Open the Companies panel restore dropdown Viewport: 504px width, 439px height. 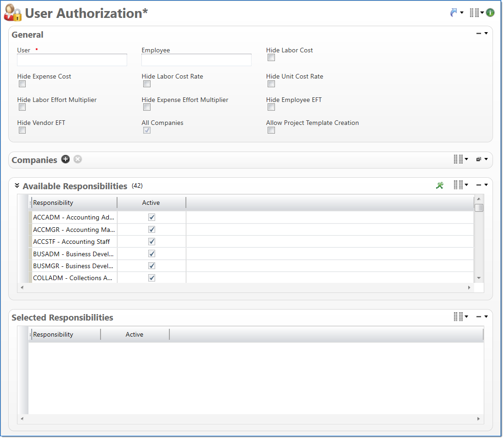(x=482, y=159)
